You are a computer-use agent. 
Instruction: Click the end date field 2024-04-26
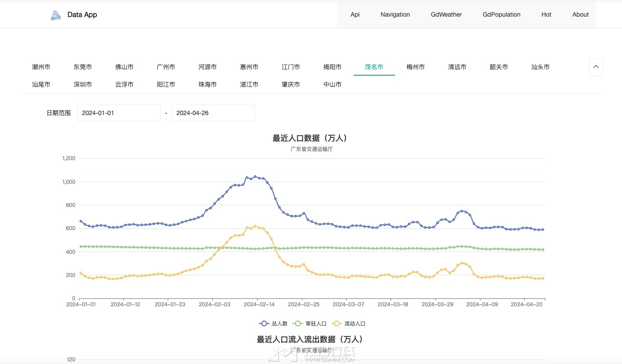213,113
